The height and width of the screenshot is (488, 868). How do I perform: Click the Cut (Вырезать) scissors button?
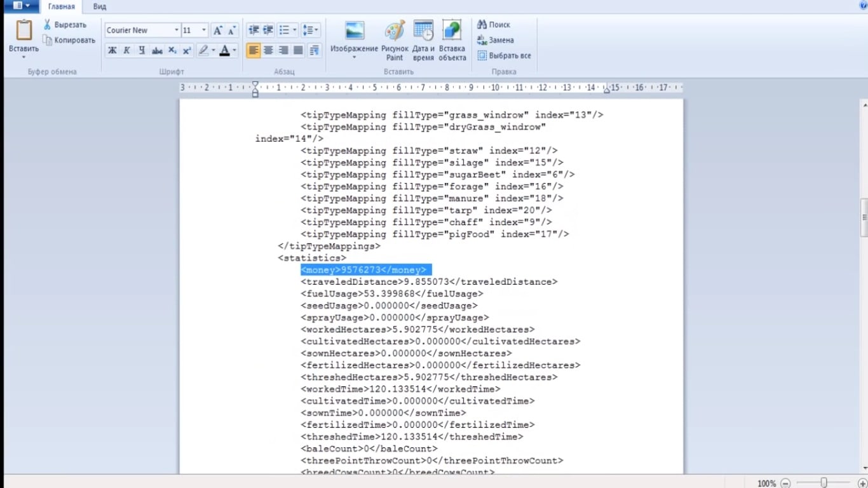65,25
